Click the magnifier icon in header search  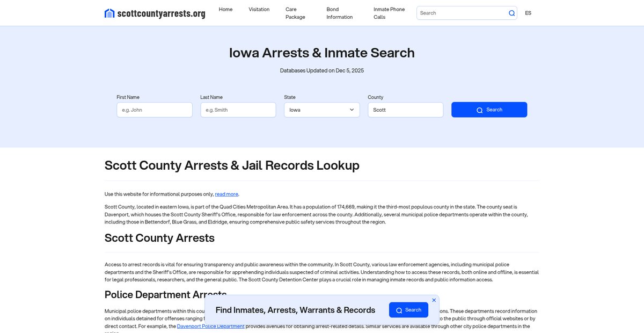click(x=511, y=13)
